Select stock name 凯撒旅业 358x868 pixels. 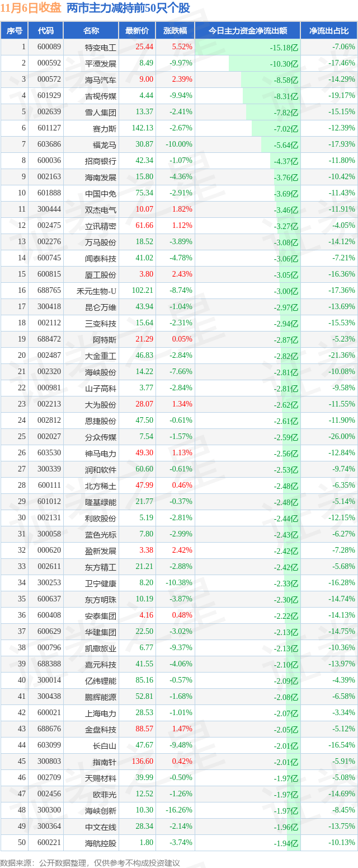pos(101,648)
